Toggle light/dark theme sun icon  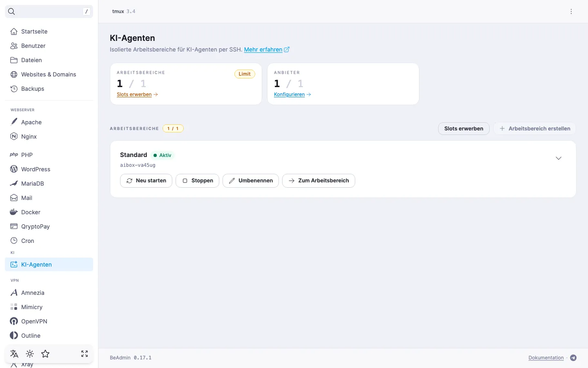point(30,354)
